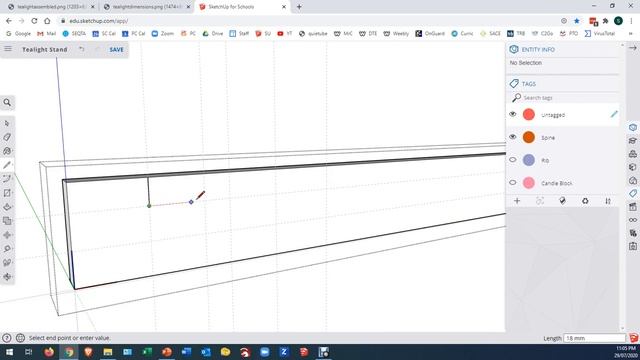This screenshot has width=640, height=360.
Task: Select the Paint bucket tool
Action: (x=7, y=151)
